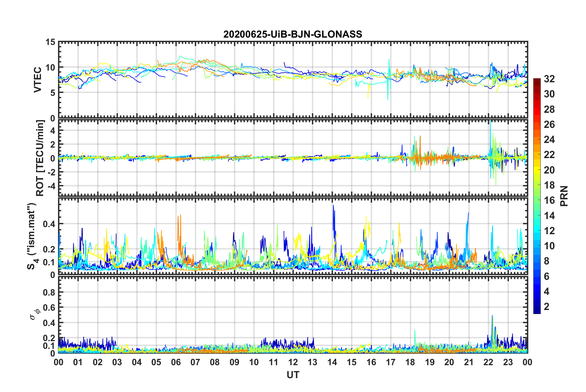The image size is (586, 392).
Task: Click PRN colorbar tick label 12
Action: pyautogui.click(x=549, y=231)
